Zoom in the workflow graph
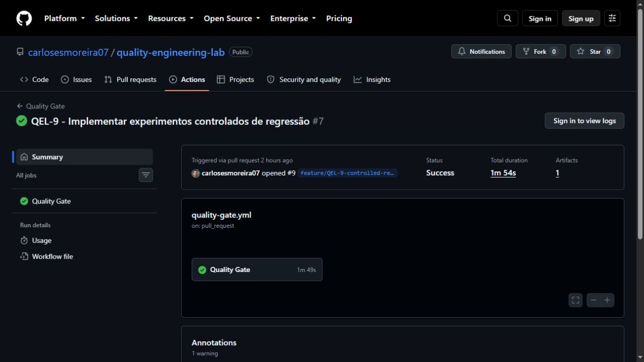This screenshot has width=644, height=362. point(607,300)
